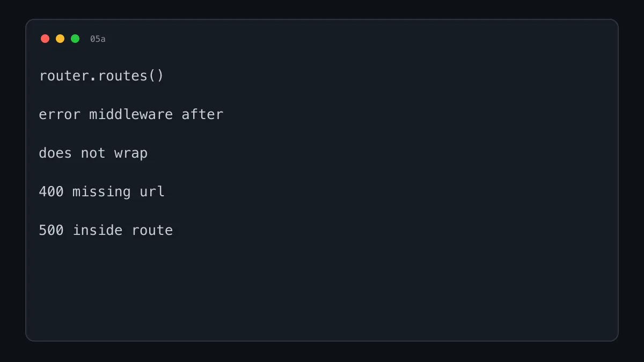
Task: Click the red close dot
Action: pos(45,39)
